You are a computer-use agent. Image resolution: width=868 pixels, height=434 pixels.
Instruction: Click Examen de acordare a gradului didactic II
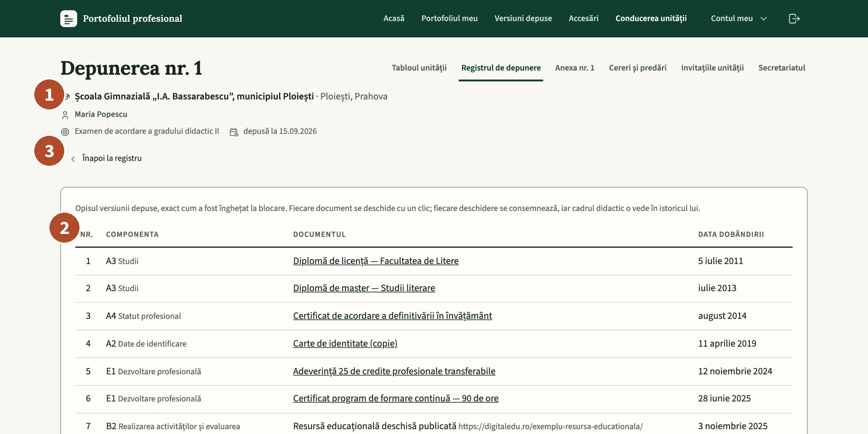[147, 132]
